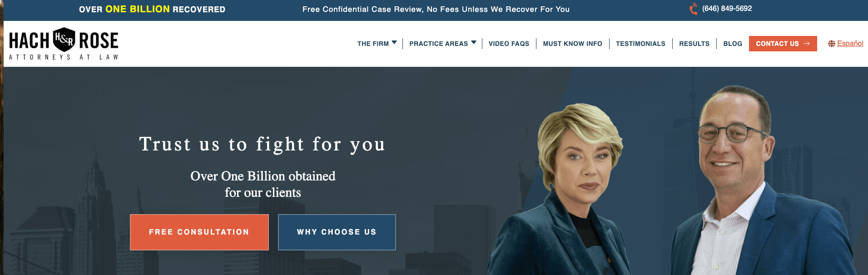This screenshot has width=868, height=275.
Task: Open the Results page
Action: point(694,44)
